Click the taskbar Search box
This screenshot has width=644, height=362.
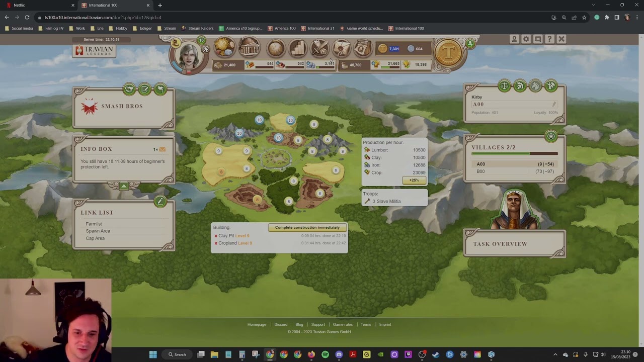tap(177, 354)
